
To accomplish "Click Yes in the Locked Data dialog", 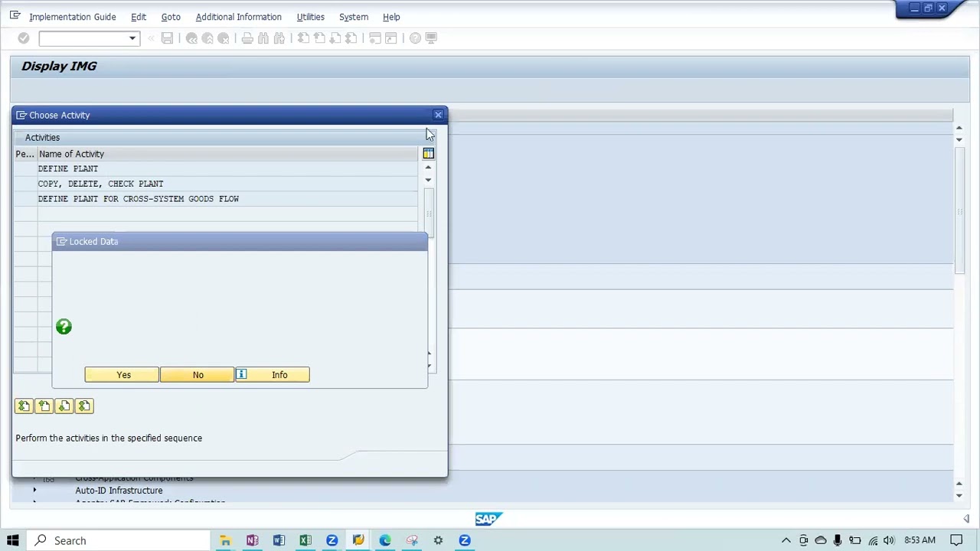I will tap(122, 375).
